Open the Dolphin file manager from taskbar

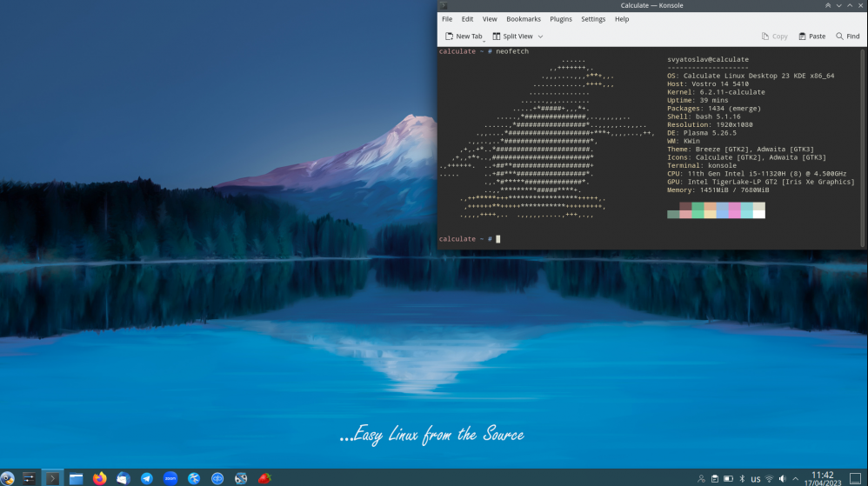(76, 478)
